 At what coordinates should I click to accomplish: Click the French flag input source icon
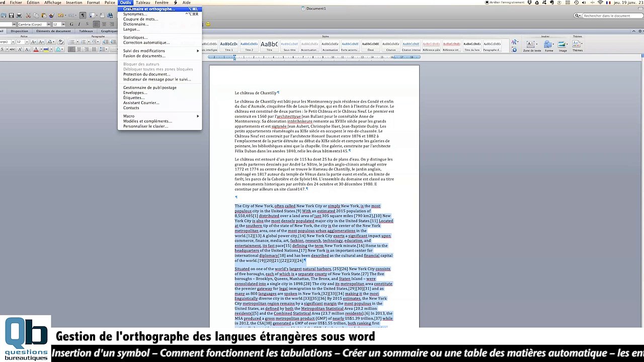click(608, 3)
